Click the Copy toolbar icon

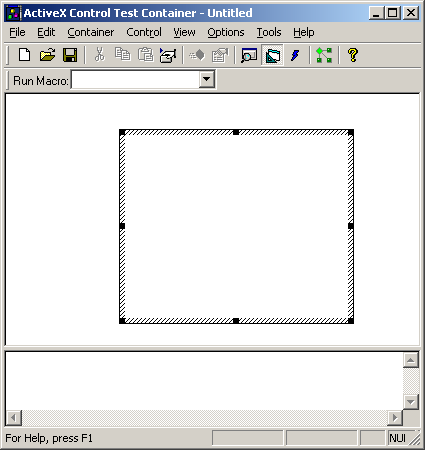122,55
